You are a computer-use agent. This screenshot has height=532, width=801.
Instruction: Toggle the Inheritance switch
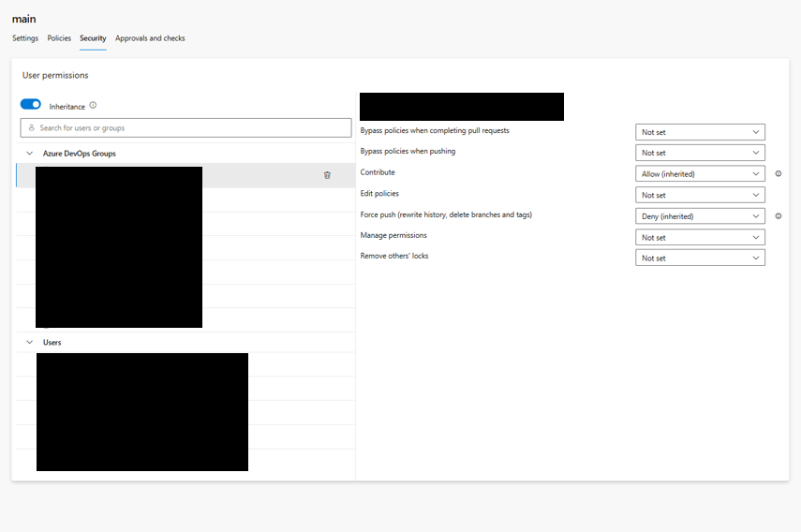click(x=31, y=105)
